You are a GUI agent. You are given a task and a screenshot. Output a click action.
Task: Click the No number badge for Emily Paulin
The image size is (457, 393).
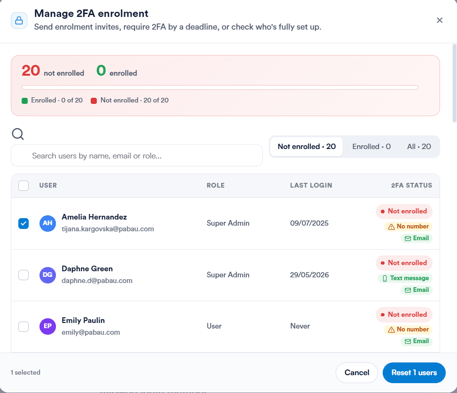(x=408, y=329)
